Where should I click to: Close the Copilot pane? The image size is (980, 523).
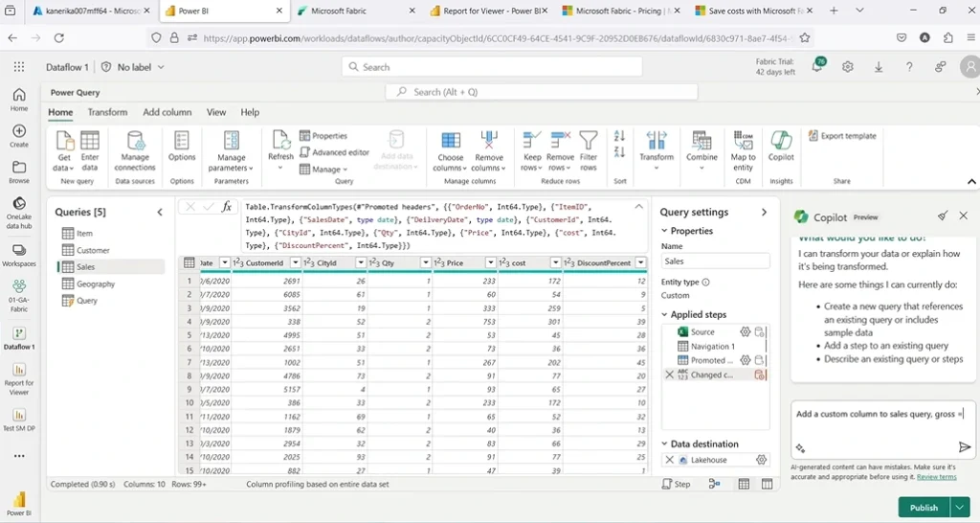[963, 216]
